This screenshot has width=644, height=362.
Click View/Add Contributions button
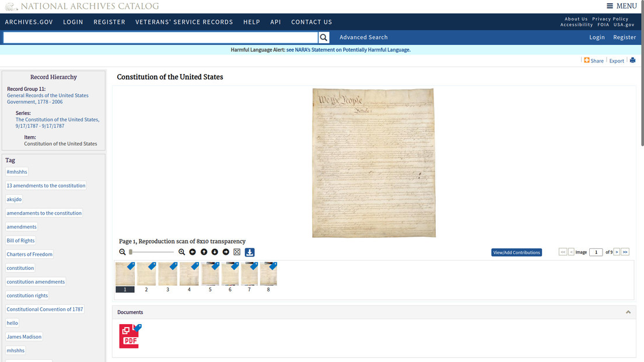516,252
